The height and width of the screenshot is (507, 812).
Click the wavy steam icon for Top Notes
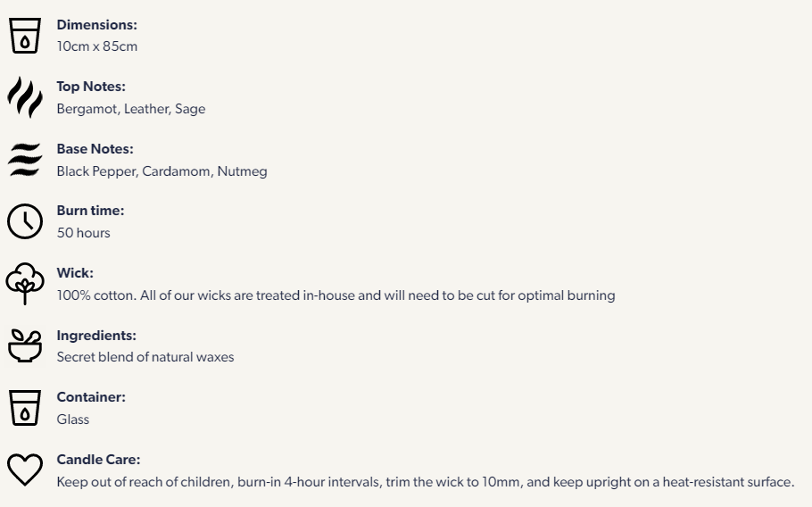(x=25, y=97)
